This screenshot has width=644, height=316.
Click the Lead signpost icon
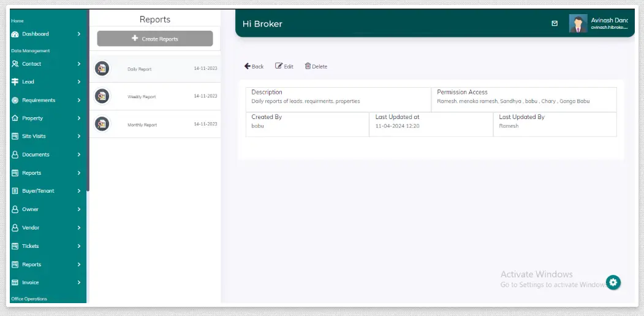15,82
